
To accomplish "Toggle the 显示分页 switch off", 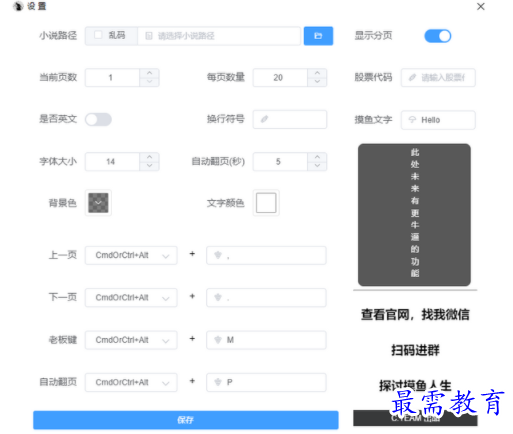I will coord(438,36).
